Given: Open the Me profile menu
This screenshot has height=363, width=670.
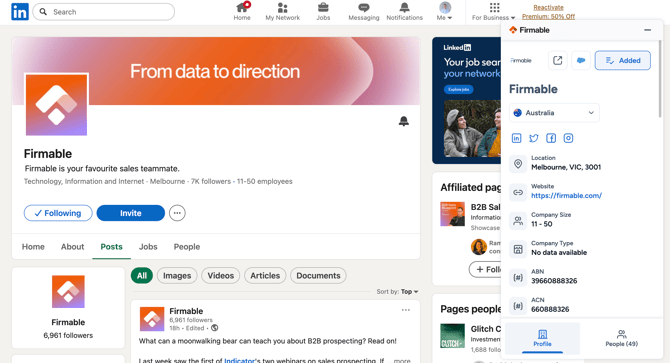Looking at the screenshot, I should (445, 12).
